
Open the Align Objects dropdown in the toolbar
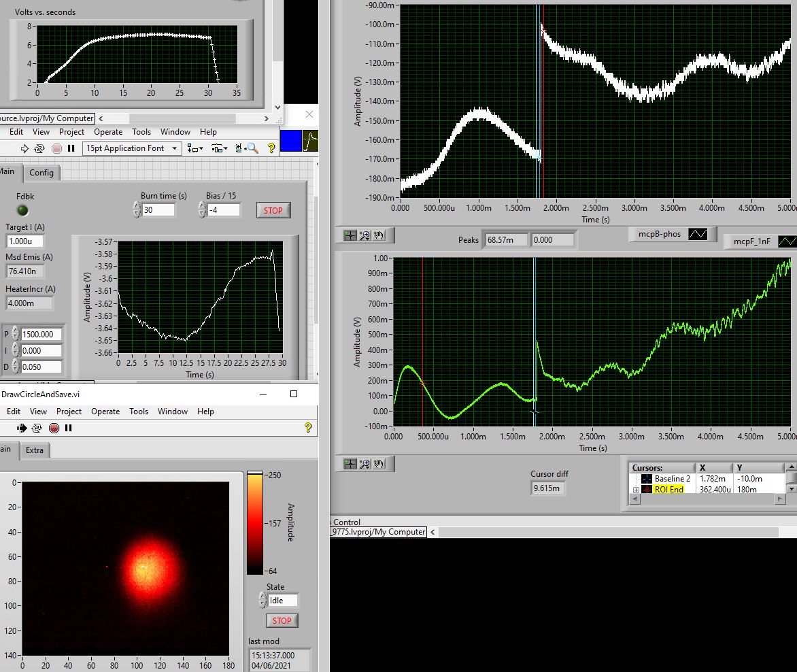(195, 148)
